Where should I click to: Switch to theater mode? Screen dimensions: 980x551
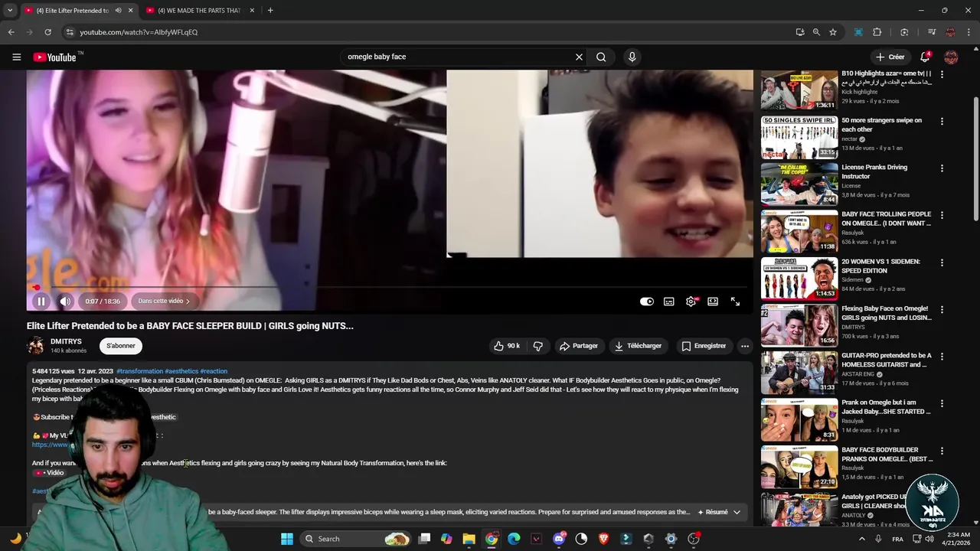[713, 302]
